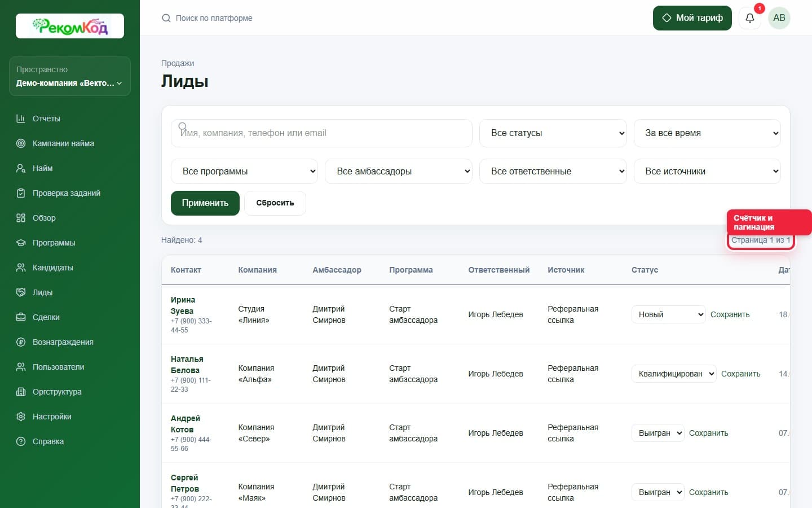Click the Кандидаты people icon
Viewport: 812px width, 508px height.
pos(21,268)
